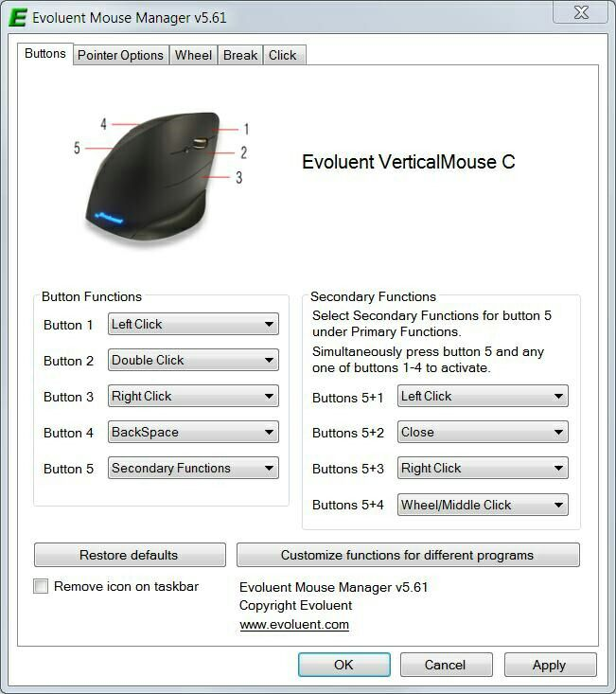Click the window title bar text
This screenshot has height=694, width=616.
pos(129,18)
